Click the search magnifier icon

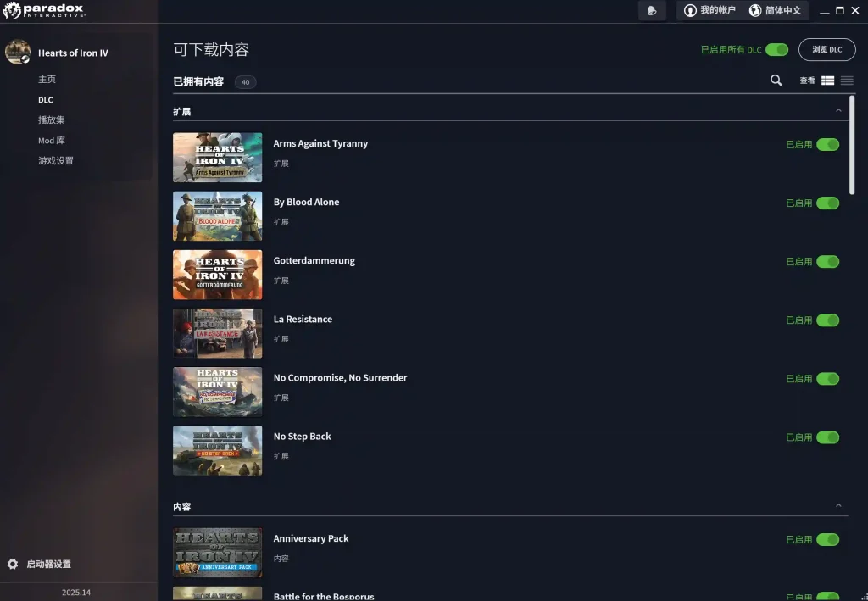[776, 81]
